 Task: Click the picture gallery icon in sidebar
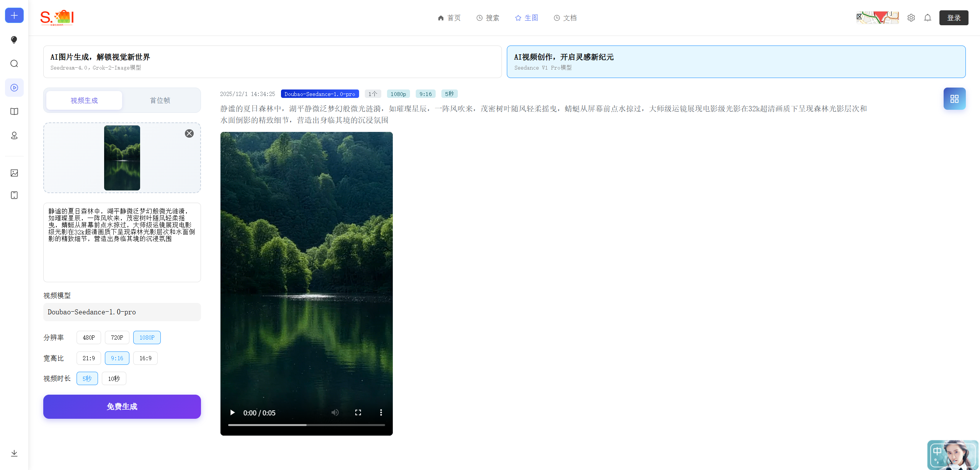14,173
